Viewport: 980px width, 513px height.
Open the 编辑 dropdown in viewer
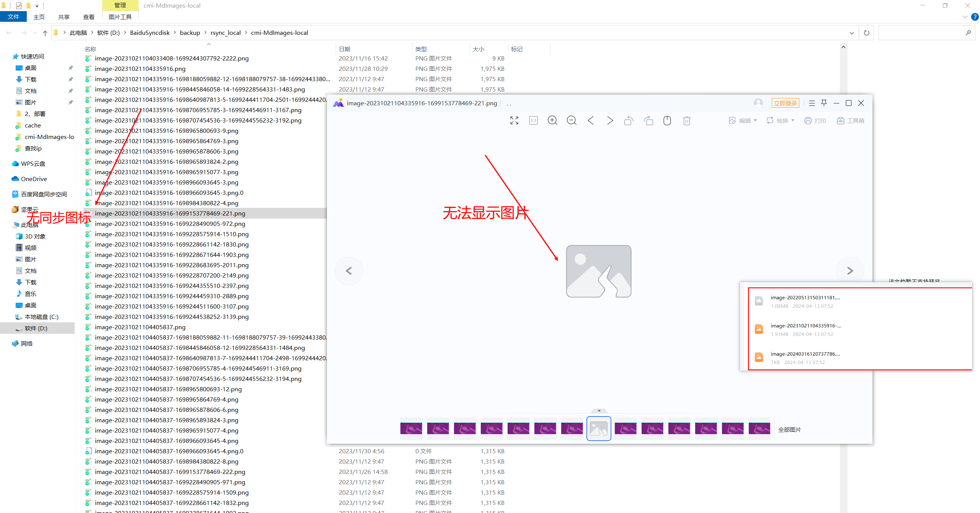pos(743,121)
